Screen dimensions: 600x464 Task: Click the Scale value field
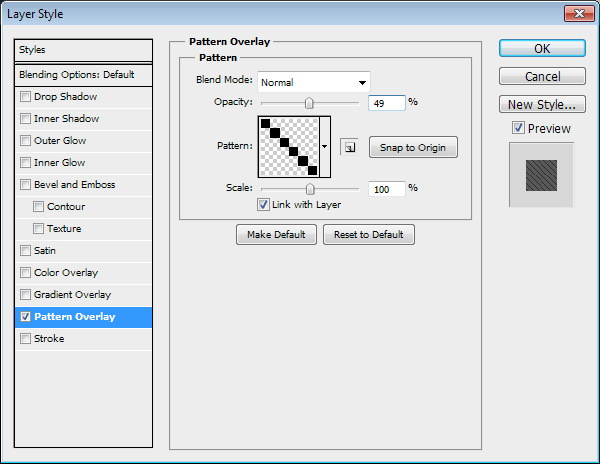point(386,189)
